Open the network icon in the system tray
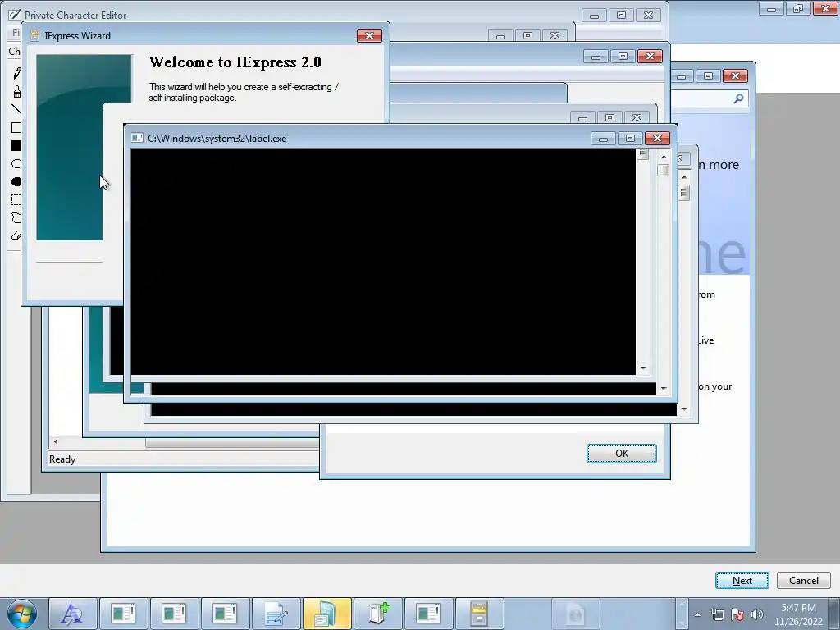840x630 pixels. click(717, 614)
